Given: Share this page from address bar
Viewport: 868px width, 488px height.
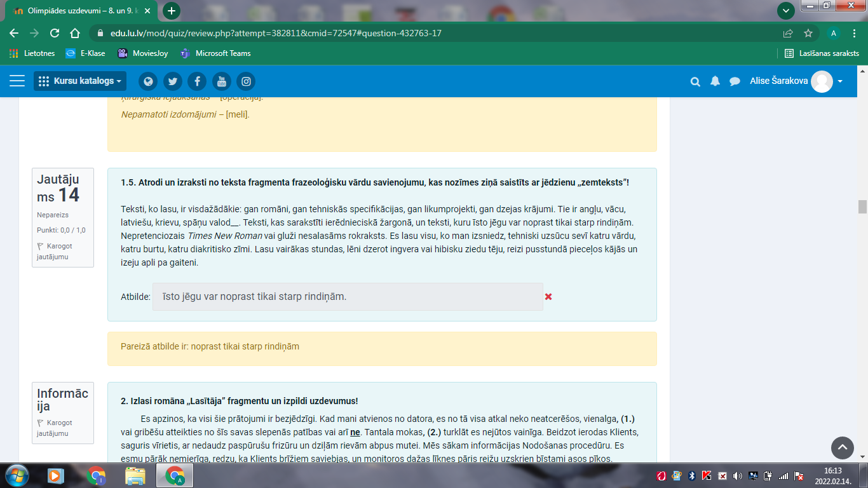Looking at the screenshot, I should click(788, 33).
